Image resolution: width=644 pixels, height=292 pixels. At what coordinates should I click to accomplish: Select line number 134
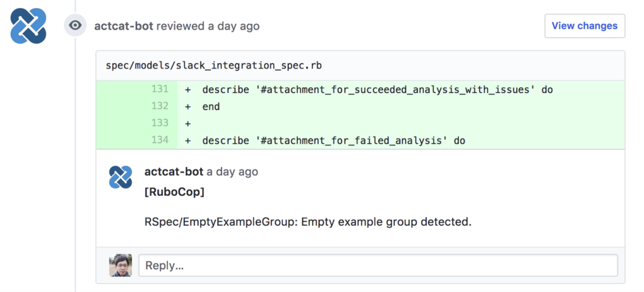[x=160, y=140]
